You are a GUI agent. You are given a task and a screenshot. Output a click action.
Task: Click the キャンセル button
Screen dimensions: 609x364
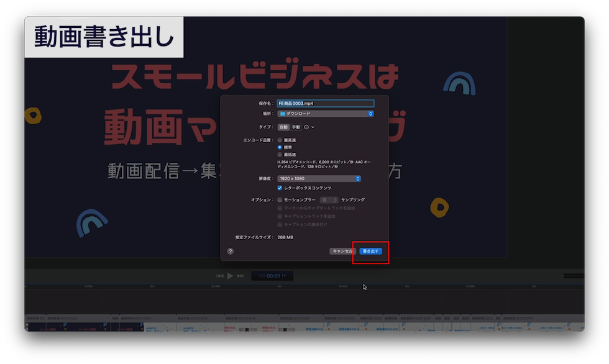point(342,250)
